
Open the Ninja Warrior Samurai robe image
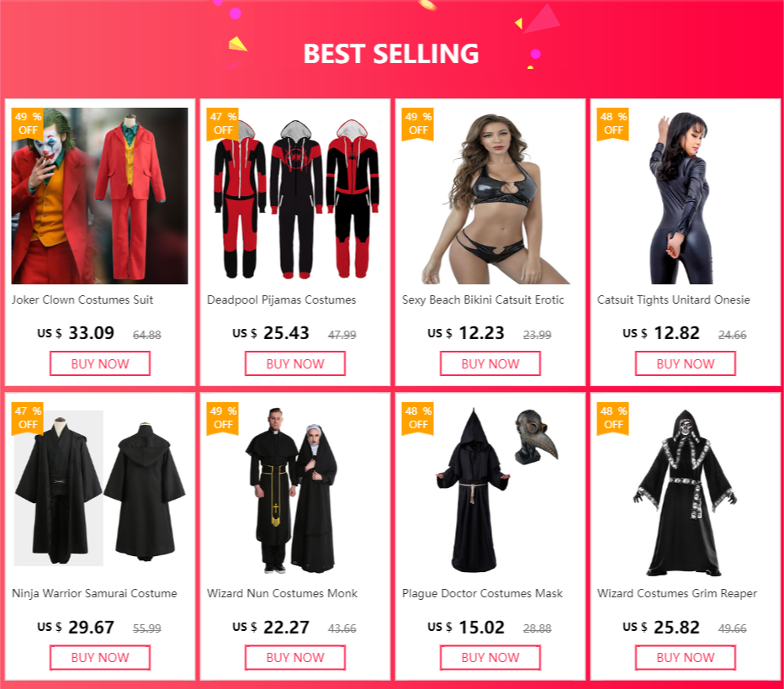[x=100, y=490]
